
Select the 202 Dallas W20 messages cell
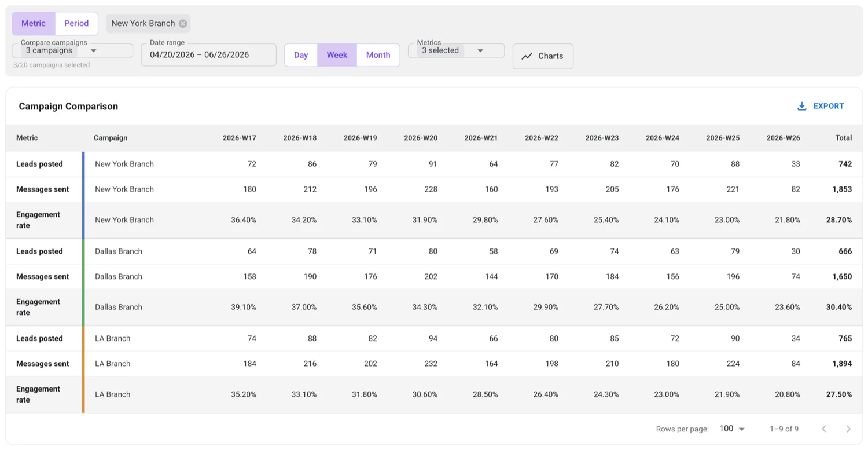[x=431, y=277]
